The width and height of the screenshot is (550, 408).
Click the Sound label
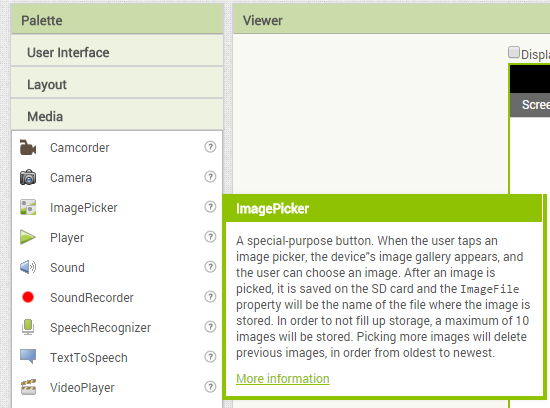[x=67, y=268]
